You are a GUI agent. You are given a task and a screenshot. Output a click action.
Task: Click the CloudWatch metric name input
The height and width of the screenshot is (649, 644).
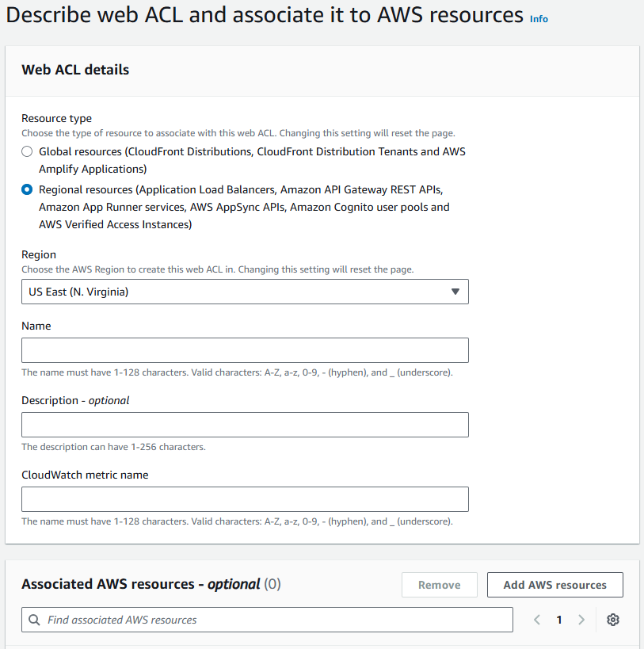(245, 499)
